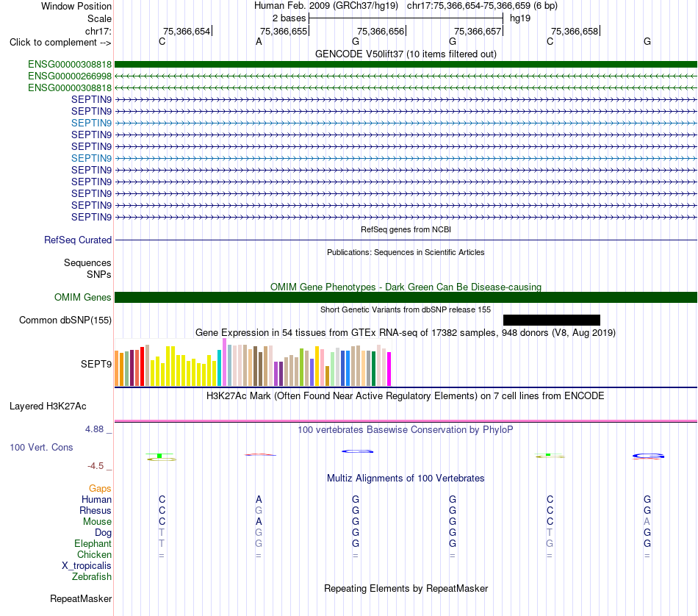The width and height of the screenshot is (698, 616).
Task: Click 'hg19' text next to scale bar
Action: tap(520, 18)
